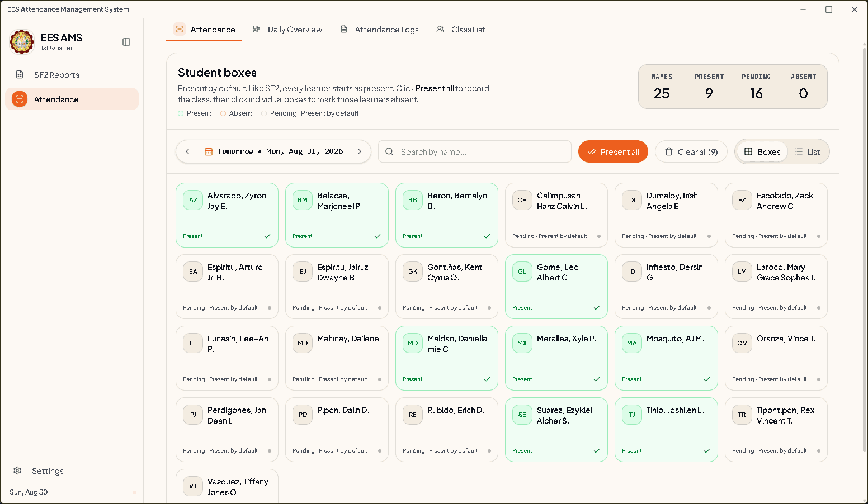Toggle Escobido, Zack Andrew C. box
This screenshot has height=504, width=868.
pyautogui.click(x=776, y=215)
